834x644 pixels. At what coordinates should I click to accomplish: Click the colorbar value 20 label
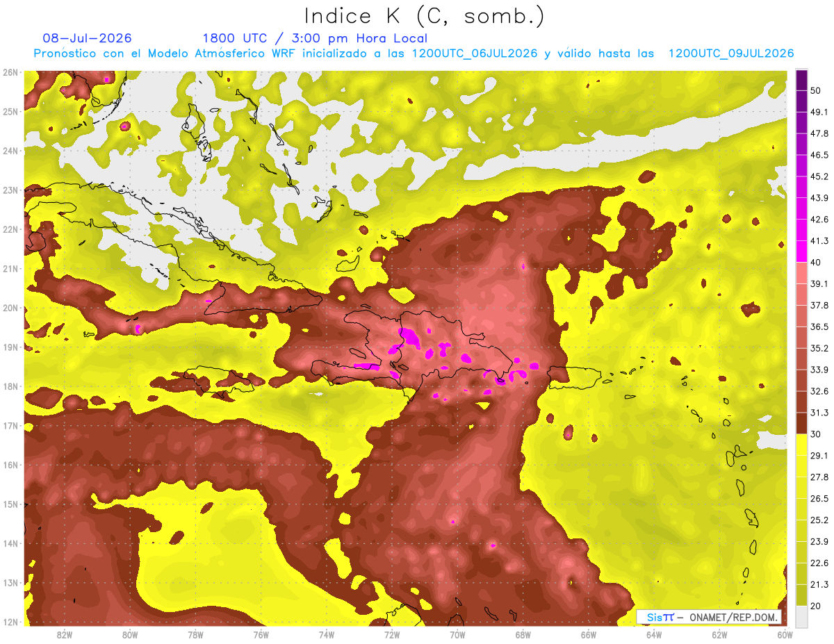coord(817,606)
